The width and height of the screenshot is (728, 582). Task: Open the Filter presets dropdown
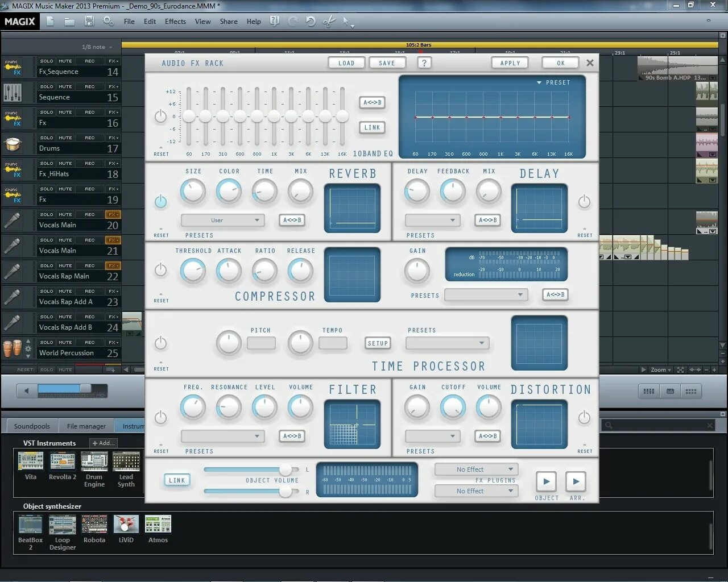[x=222, y=436]
